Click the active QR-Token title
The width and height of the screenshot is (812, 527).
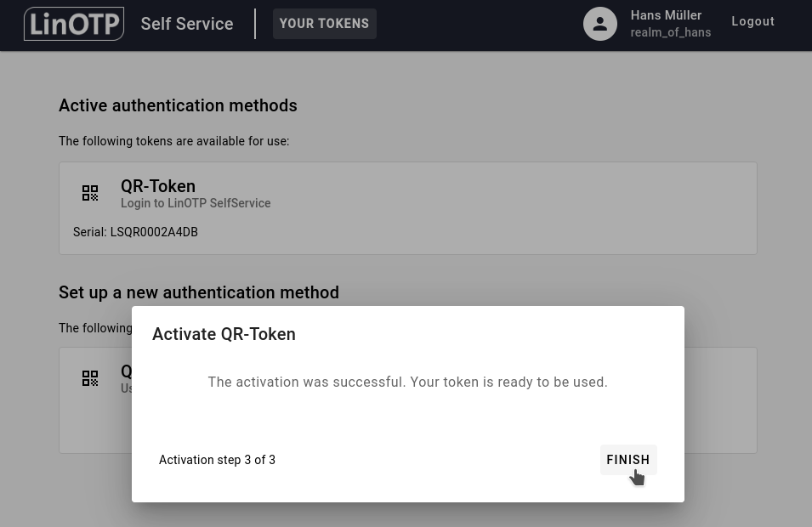point(158,186)
